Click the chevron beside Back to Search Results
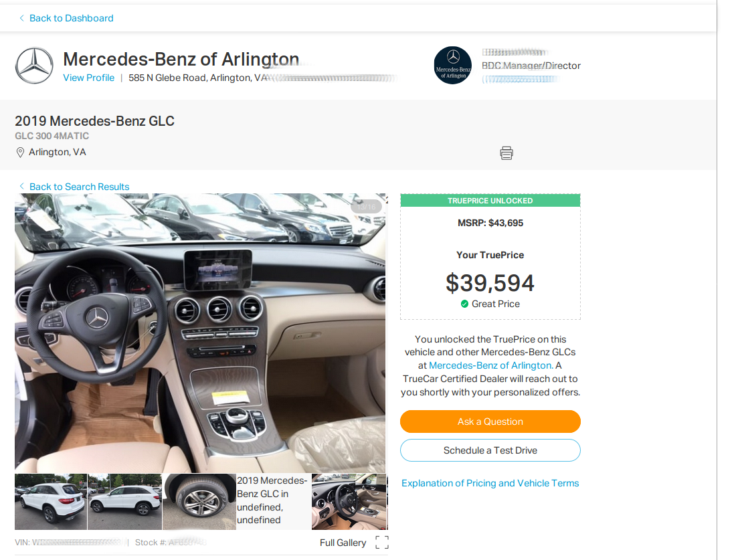736x560 pixels. click(x=21, y=186)
